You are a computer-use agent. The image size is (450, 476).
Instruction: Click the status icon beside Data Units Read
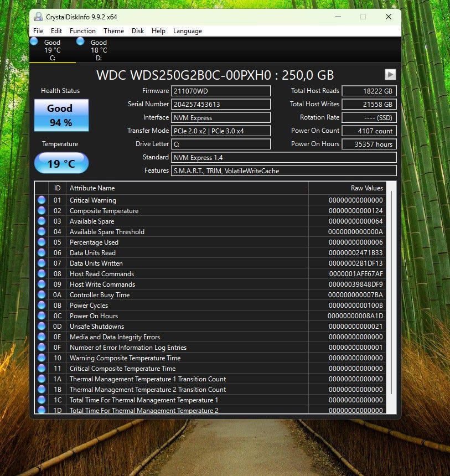point(42,252)
